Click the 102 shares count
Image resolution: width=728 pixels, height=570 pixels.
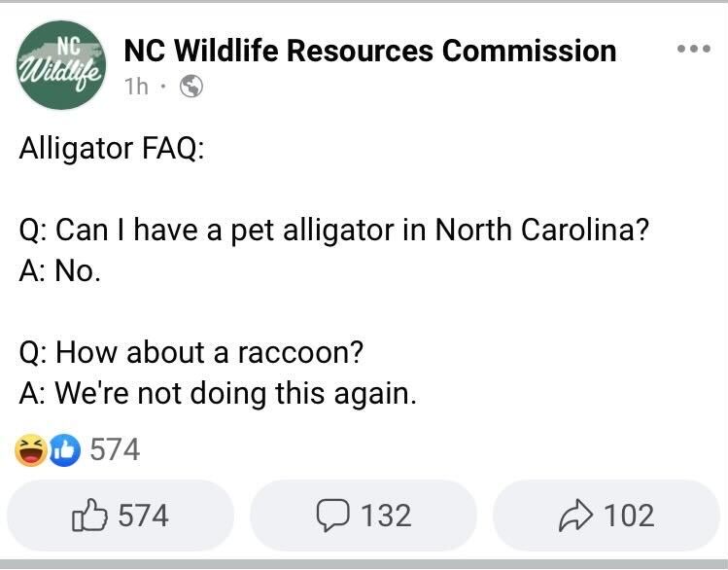coord(629,515)
